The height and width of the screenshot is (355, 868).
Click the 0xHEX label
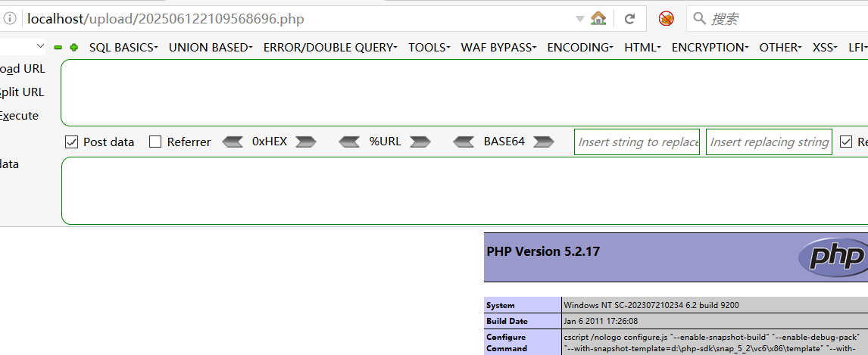270,141
